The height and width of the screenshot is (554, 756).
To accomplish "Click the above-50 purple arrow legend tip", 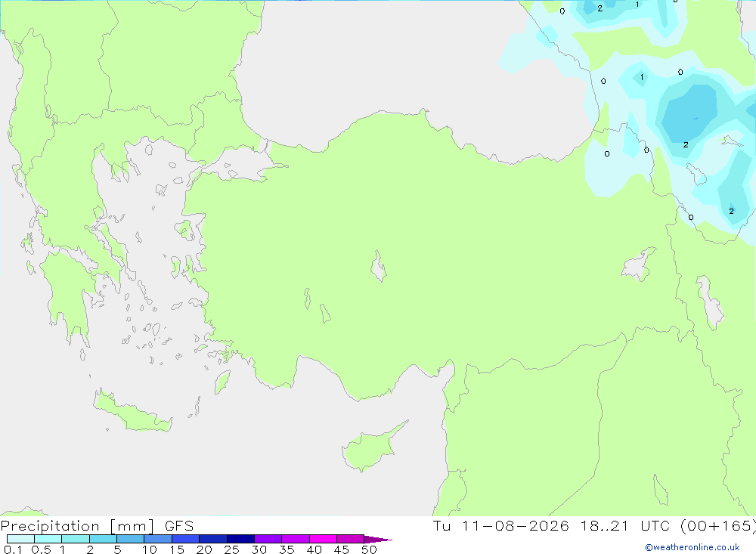I will (x=378, y=540).
